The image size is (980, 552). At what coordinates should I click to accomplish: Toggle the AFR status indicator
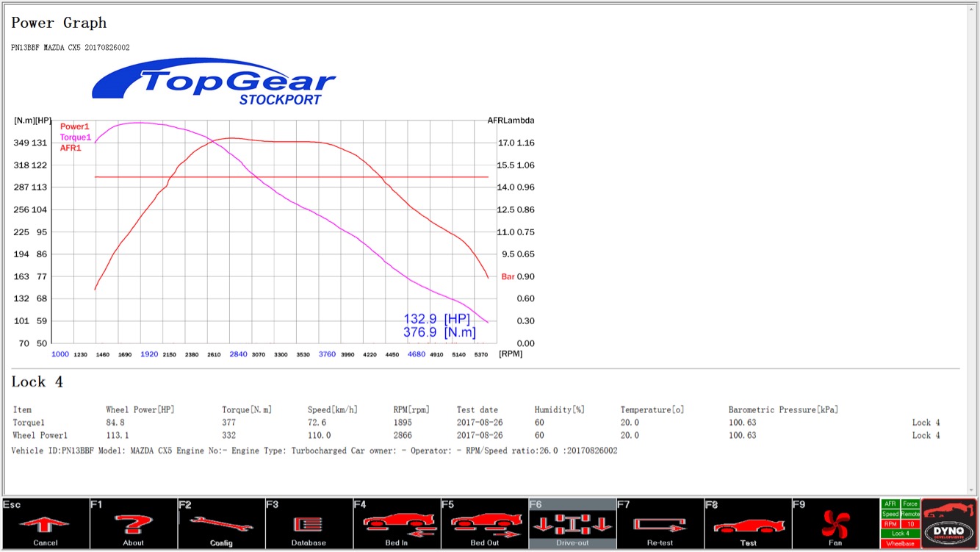(x=890, y=504)
